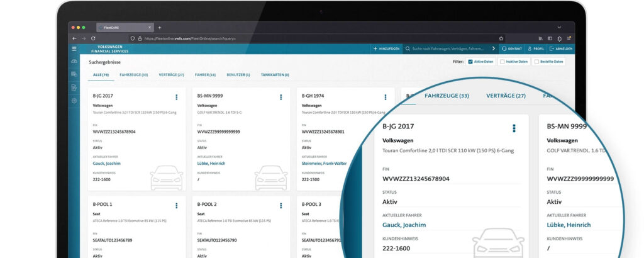Open the PROFIL page

click(x=536, y=48)
